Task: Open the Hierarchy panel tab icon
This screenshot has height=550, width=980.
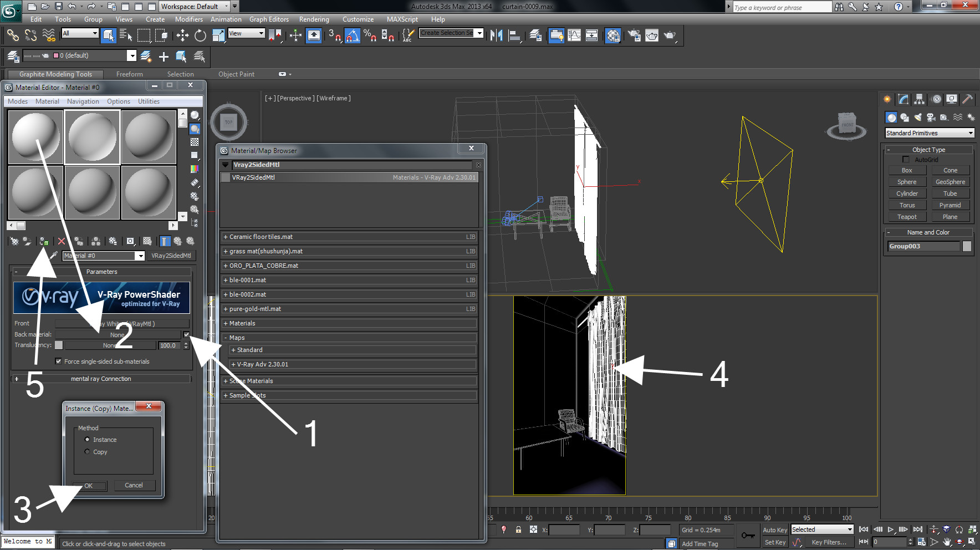Action: [920, 99]
